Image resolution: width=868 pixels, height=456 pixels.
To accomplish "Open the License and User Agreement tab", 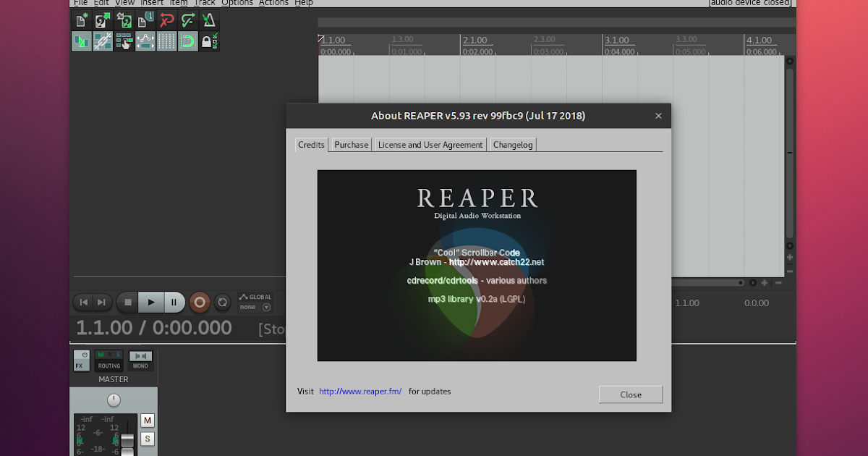I will click(430, 144).
